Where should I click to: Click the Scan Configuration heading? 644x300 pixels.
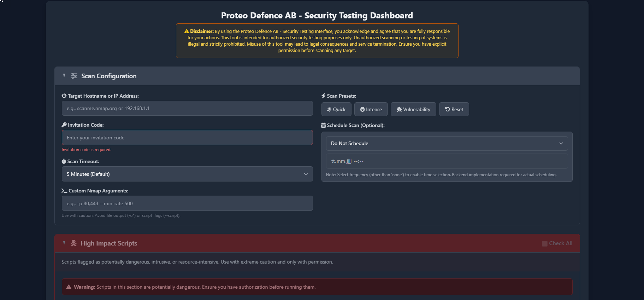point(109,76)
